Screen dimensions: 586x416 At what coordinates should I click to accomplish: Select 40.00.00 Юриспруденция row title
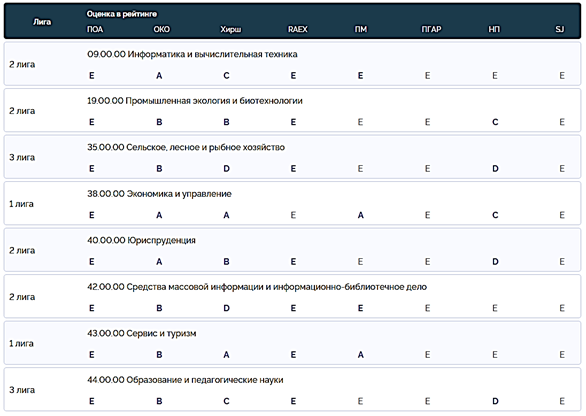pyautogui.click(x=141, y=240)
